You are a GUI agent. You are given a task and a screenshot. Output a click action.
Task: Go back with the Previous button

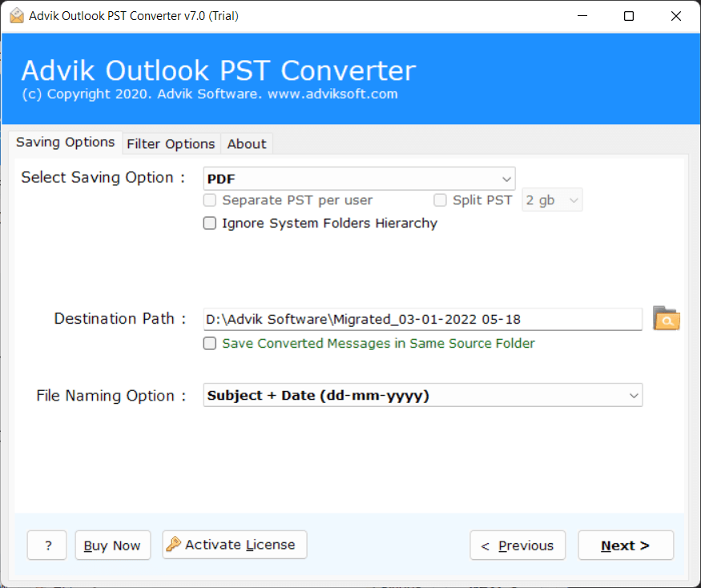coord(518,545)
